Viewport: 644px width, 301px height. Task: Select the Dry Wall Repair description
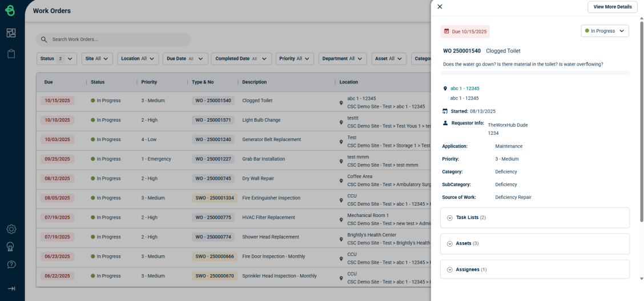pos(258,179)
